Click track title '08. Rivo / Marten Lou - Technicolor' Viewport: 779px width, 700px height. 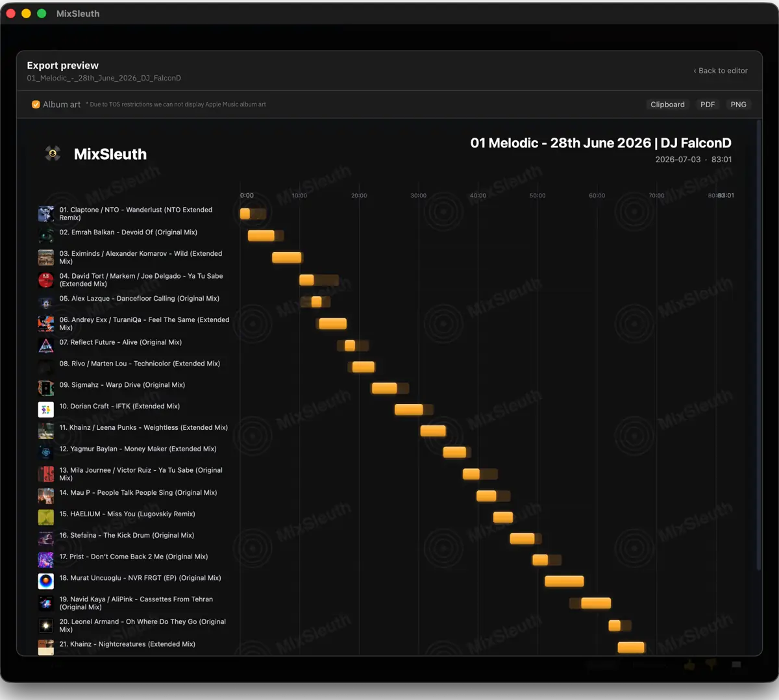click(140, 364)
